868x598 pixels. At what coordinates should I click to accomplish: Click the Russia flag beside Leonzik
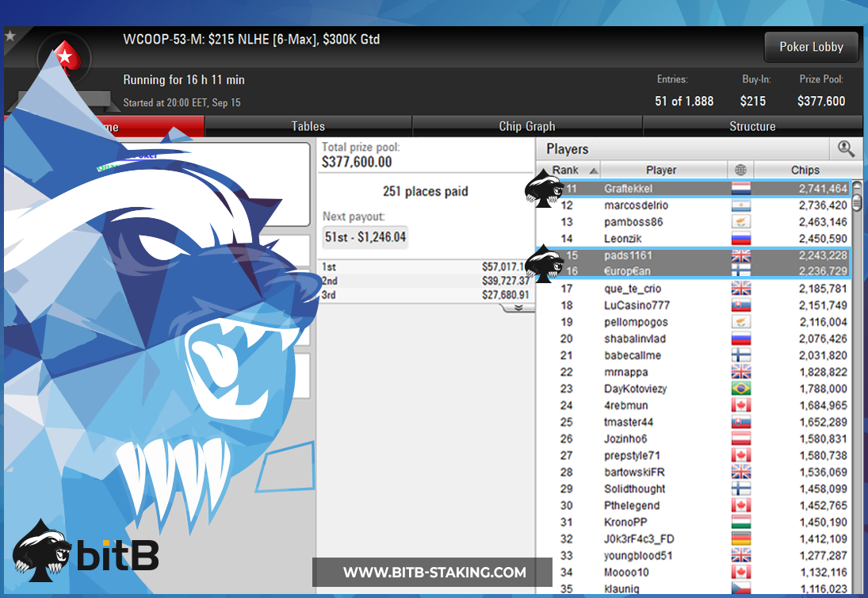coord(740,238)
